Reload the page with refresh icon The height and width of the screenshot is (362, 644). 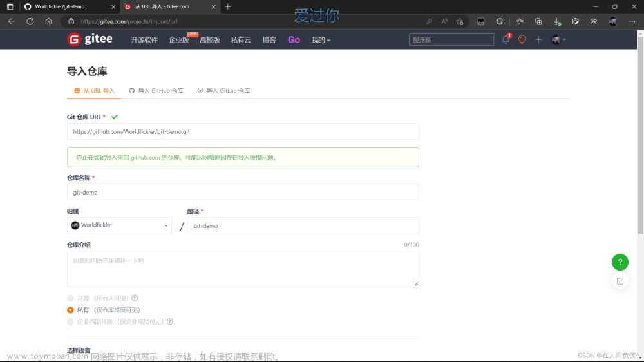tap(30, 21)
